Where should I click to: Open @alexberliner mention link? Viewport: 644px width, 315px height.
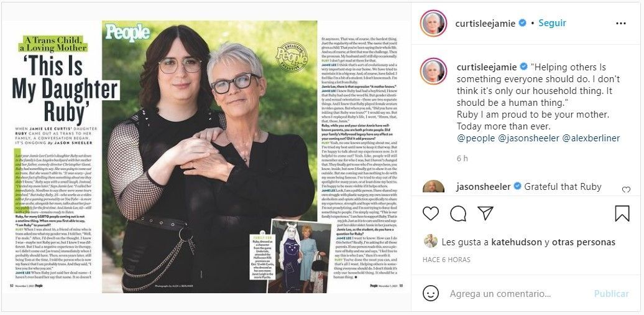point(591,138)
